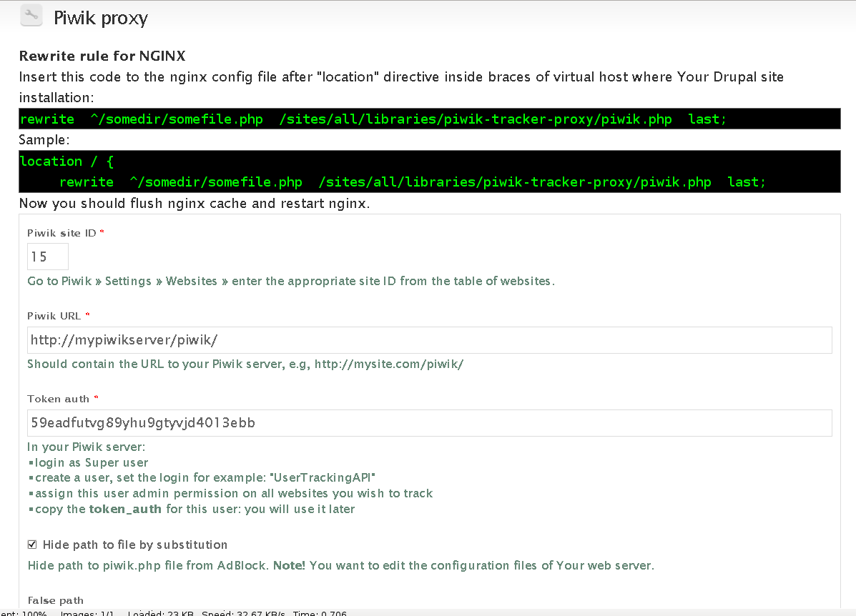Viewport: 856px width, 616px height.
Task: Click 'In your Piwik server:' text
Action: tap(87, 447)
